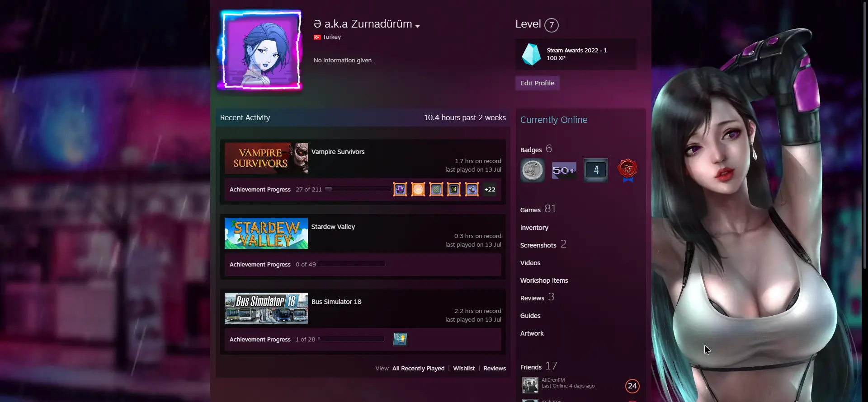Click the fifth Vampire Survivors achievement icon
The image size is (868, 402).
click(472, 189)
